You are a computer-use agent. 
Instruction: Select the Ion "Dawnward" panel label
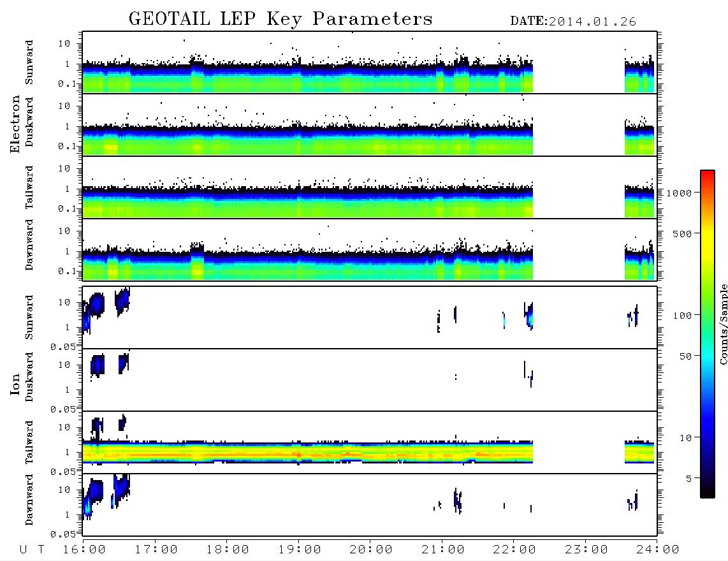click(29, 500)
